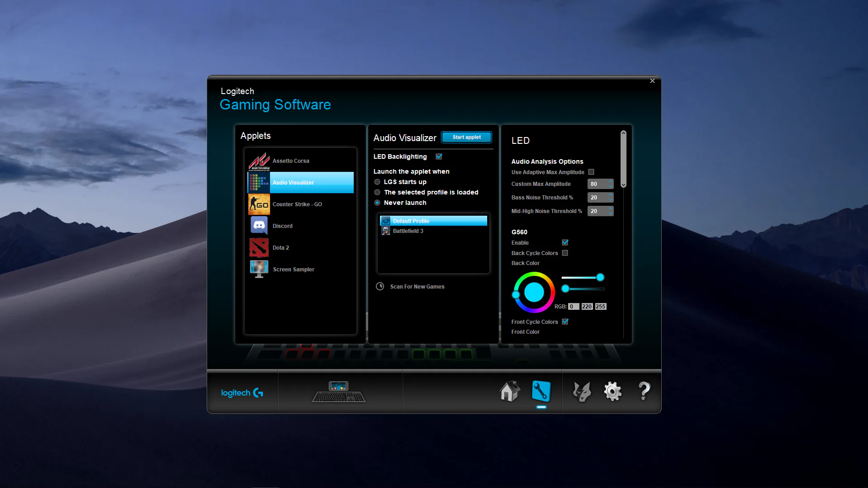This screenshot has height=488, width=868.
Task: Open the Screen Sampler applet icon
Action: pyautogui.click(x=259, y=269)
